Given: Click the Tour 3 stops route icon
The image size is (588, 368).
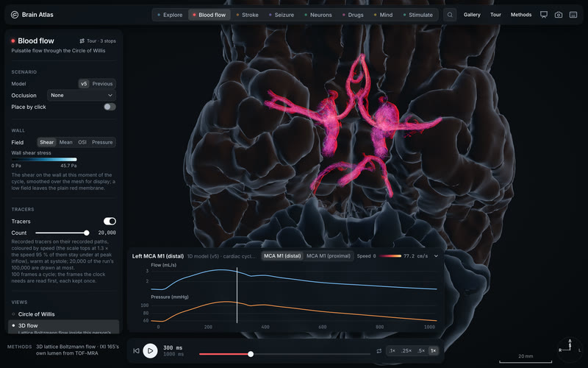Looking at the screenshot, I should pos(82,41).
